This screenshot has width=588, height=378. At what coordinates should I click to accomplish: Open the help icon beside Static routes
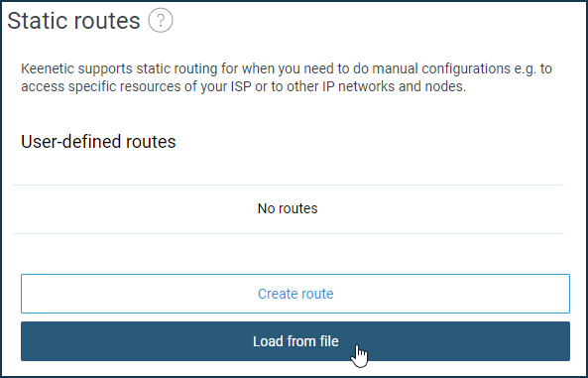[161, 21]
